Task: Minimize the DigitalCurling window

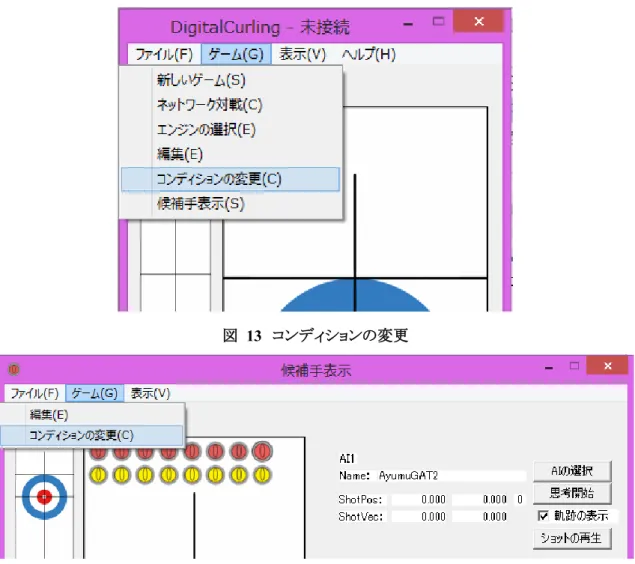Action: click(408, 24)
